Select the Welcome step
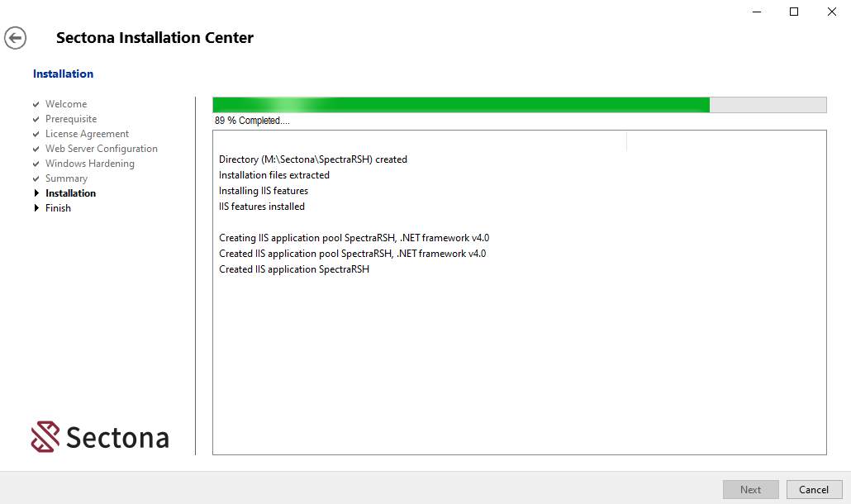The image size is (851, 504). click(x=66, y=104)
